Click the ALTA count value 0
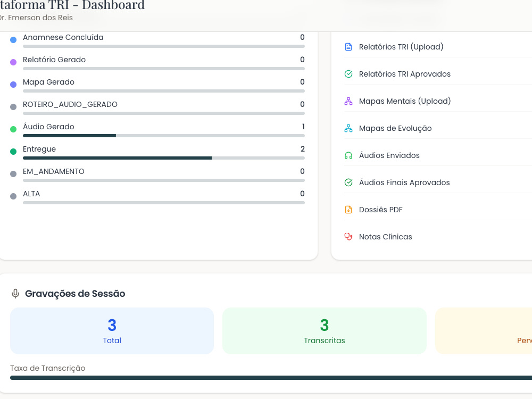532x399 pixels. (x=302, y=194)
